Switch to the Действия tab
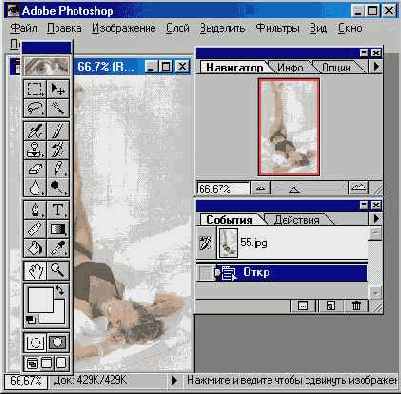This screenshot has height=394, width=401. pyautogui.click(x=297, y=220)
